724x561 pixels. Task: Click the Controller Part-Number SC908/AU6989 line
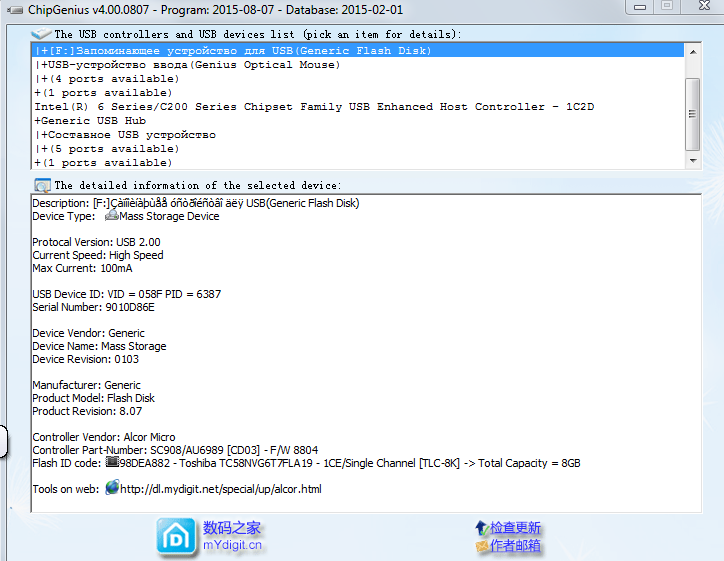pyautogui.click(x=175, y=450)
